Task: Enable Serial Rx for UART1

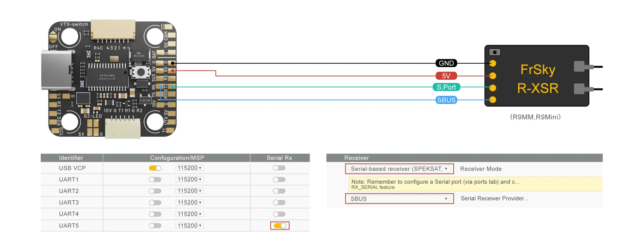Action: (x=279, y=179)
